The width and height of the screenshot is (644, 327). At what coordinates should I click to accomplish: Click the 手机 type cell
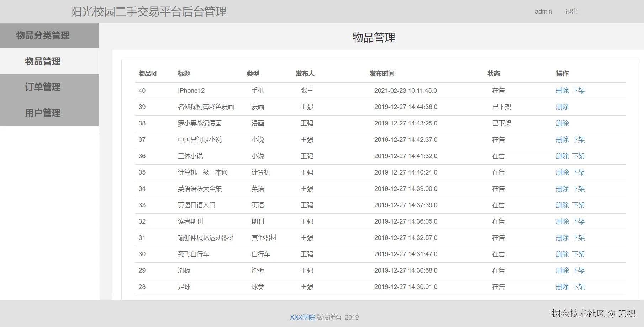[258, 91]
